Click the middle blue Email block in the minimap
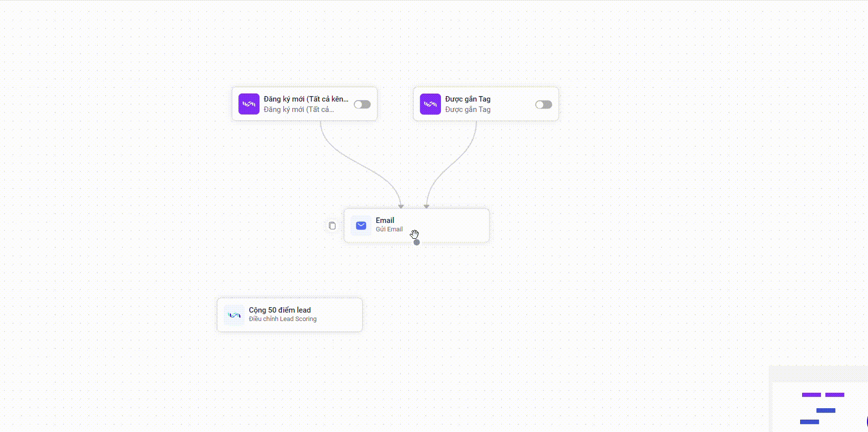The width and height of the screenshot is (868, 432). coord(826,410)
